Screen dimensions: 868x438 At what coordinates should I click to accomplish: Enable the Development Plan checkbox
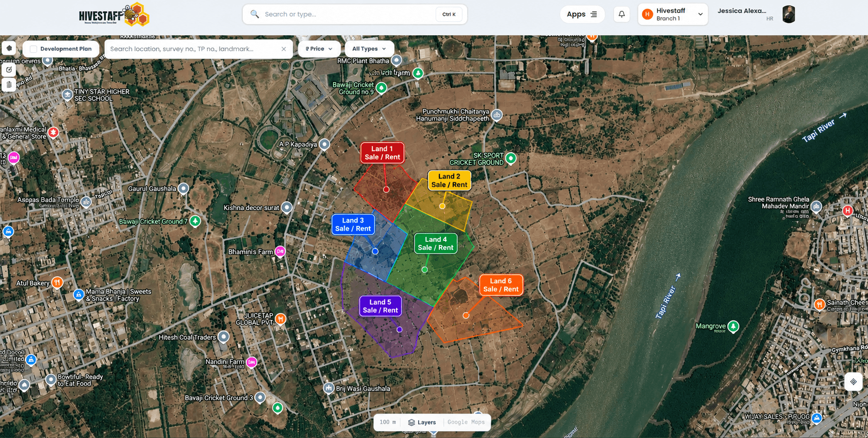(33, 49)
